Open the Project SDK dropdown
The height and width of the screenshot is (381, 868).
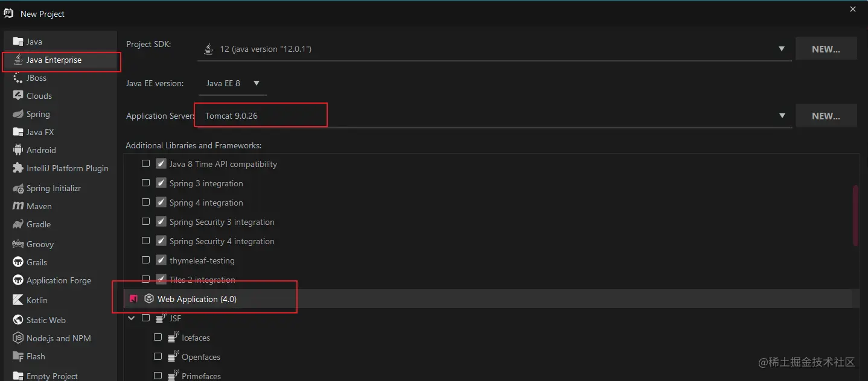point(494,49)
